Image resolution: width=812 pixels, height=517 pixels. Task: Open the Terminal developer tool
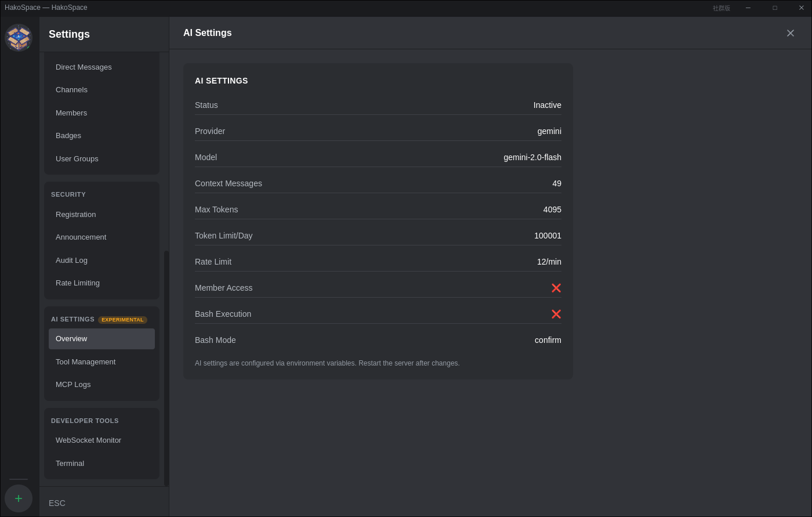70,463
